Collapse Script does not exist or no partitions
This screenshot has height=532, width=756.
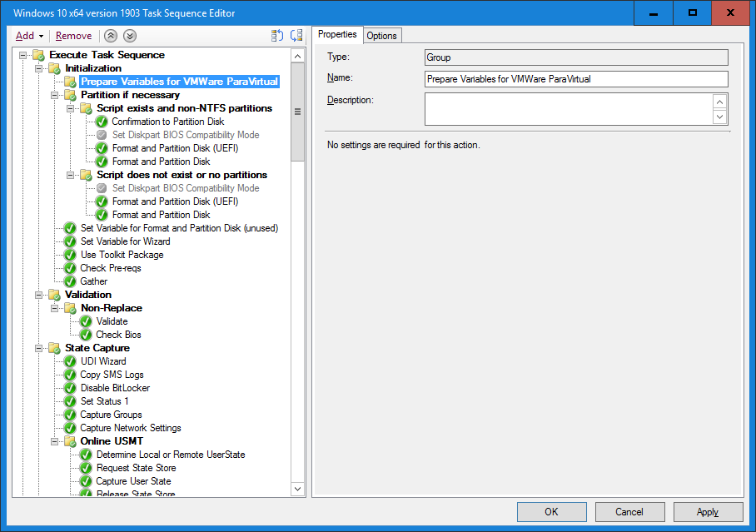point(71,175)
